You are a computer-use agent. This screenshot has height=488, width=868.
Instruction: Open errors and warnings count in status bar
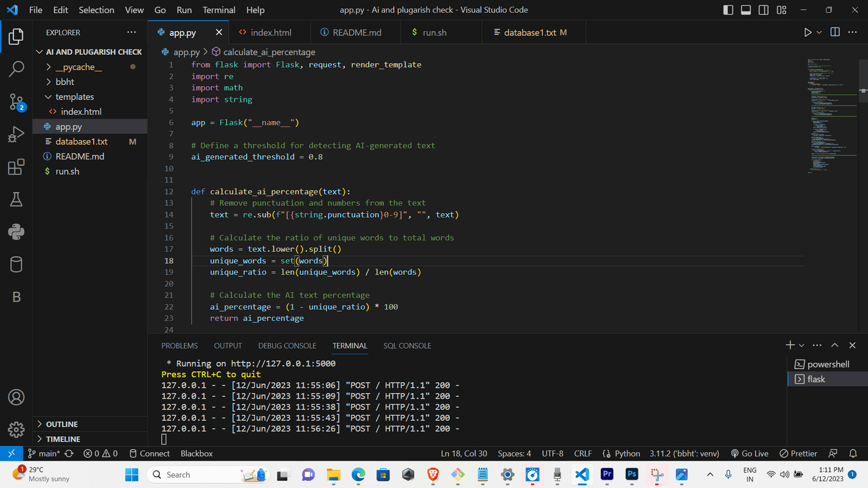(101, 454)
